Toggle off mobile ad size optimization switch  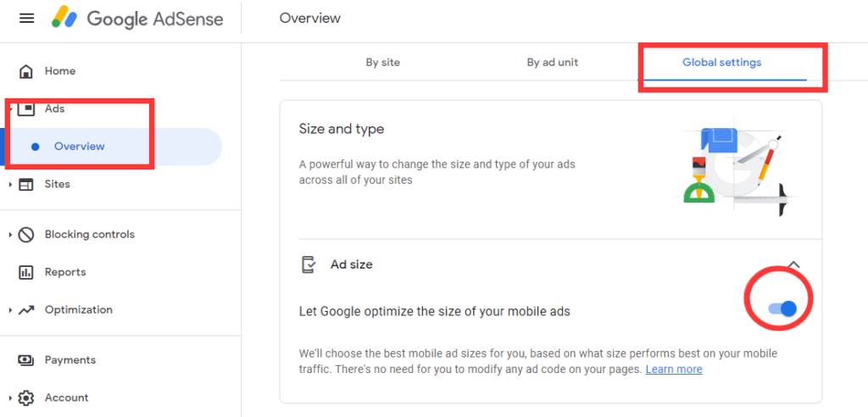(782, 309)
